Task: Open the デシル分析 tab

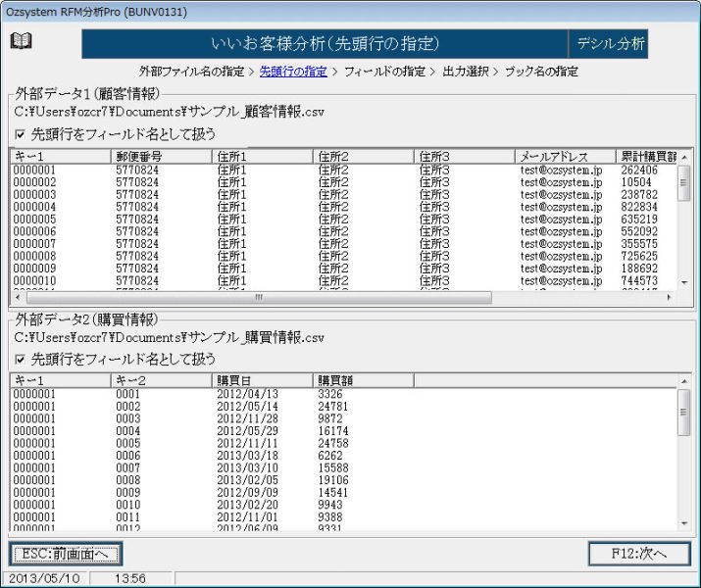Action: pos(610,43)
